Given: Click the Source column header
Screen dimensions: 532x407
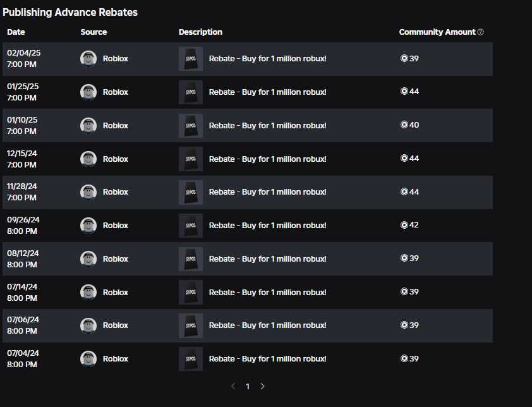Looking at the screenshot, I should pos(94,32).
